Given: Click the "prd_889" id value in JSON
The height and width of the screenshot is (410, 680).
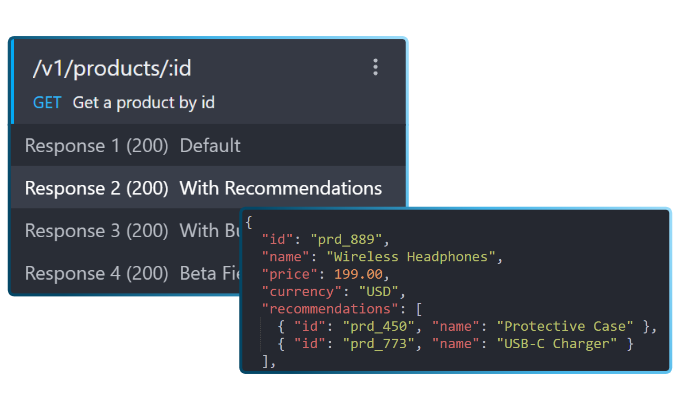Looking at the screenshot, I should tap(349, 239).
